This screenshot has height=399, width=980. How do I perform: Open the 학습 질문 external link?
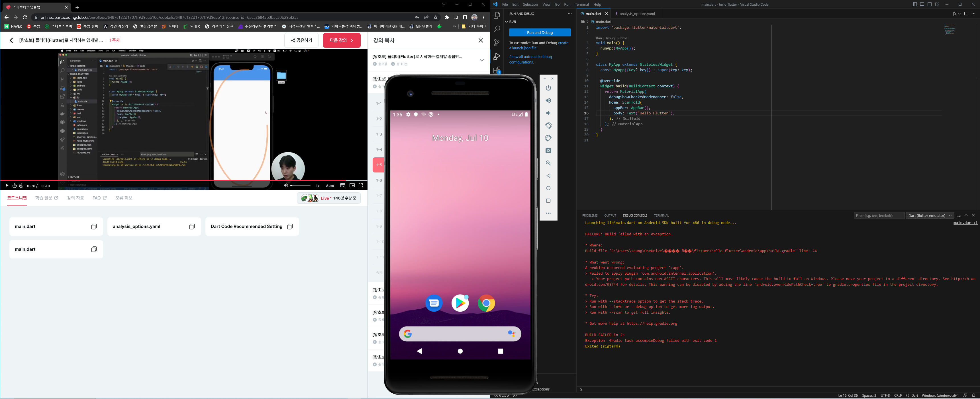point(46,198)
